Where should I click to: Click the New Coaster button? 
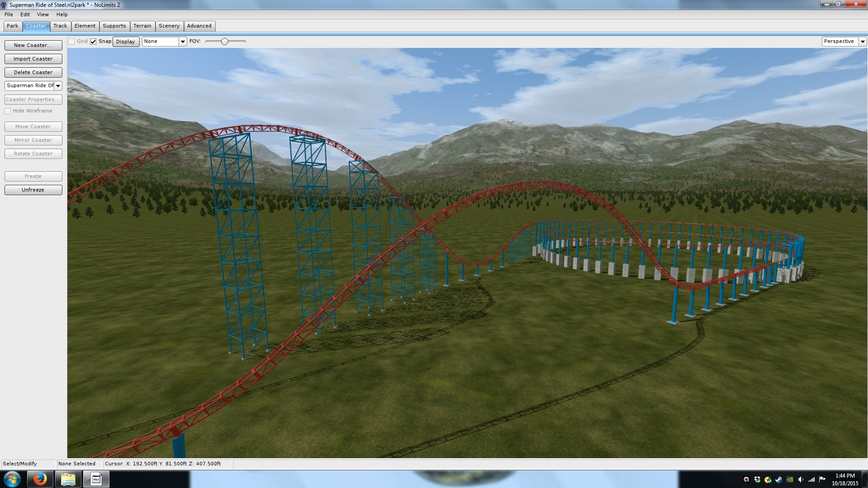point(33,45)
